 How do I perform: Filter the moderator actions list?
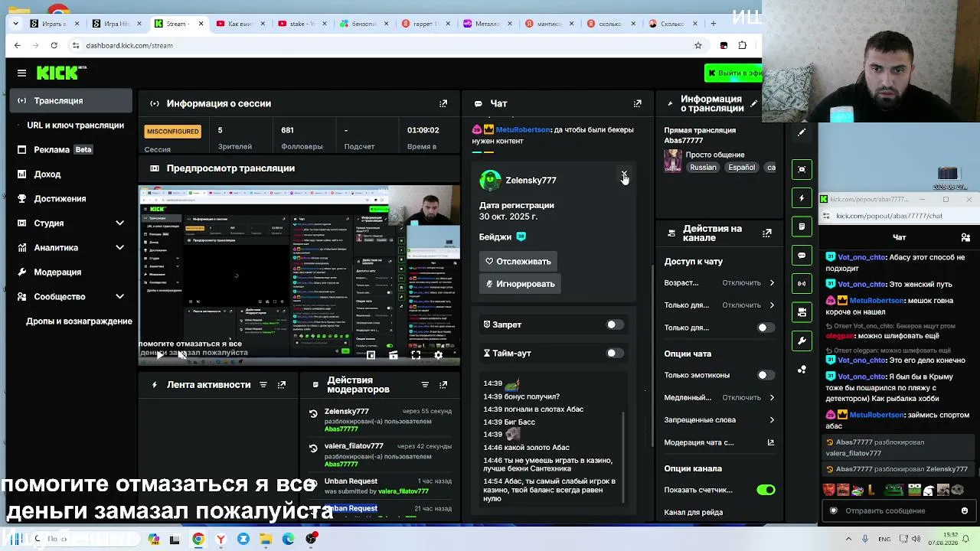pyautogui.click(x=425, y=384)
